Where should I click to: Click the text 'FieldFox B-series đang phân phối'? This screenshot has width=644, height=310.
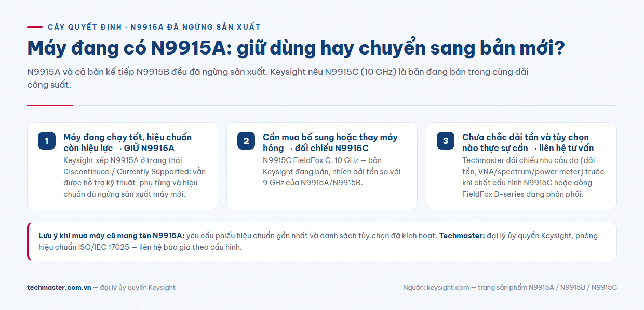(522, 194)
